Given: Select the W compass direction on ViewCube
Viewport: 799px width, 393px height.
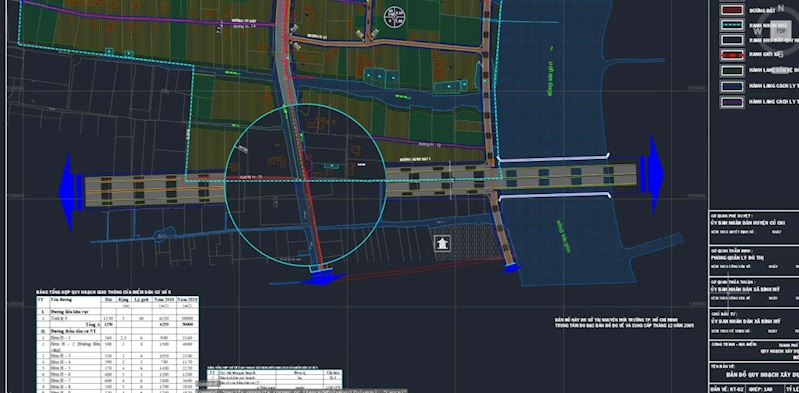Looking at the screenshot, I should pos(757,31).
